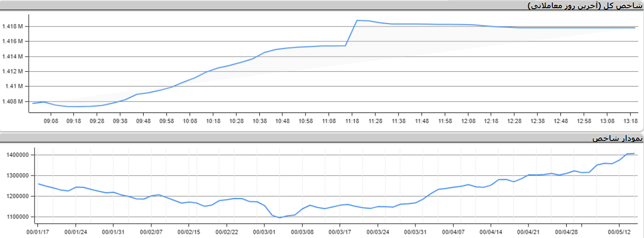Click the 00/03/01 date label
Screen dimensions: 644x238
(x=264, y=232)
